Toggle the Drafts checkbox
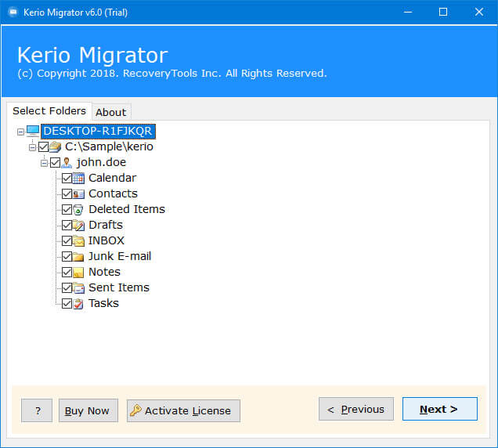The width and height of the screenshot is (498, 448). pos(67,226)
